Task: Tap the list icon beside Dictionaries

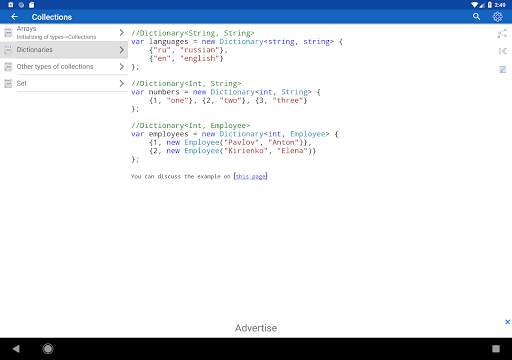Action: click(x=8, y=50)
